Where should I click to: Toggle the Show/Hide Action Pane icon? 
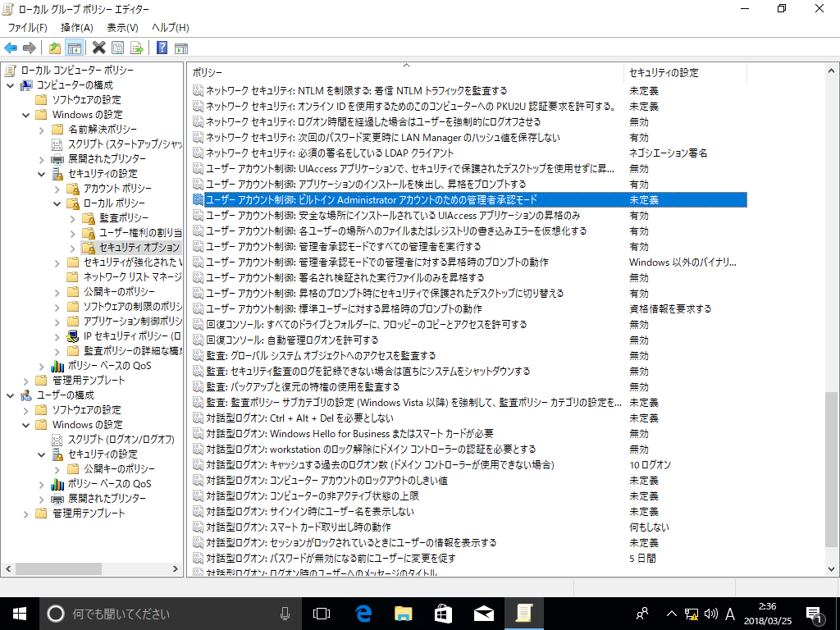(x=181, y=48)
